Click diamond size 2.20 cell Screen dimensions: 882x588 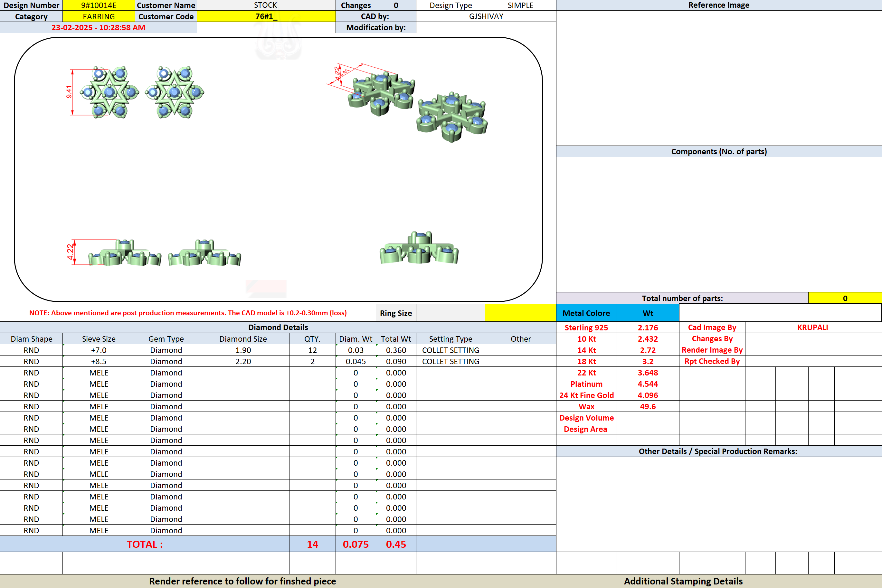(x=243, y=361)
